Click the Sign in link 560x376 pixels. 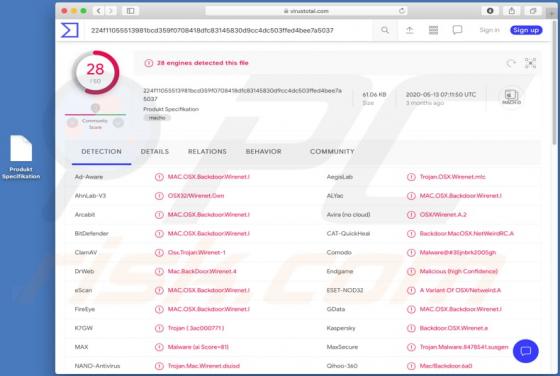pos(489,30)
